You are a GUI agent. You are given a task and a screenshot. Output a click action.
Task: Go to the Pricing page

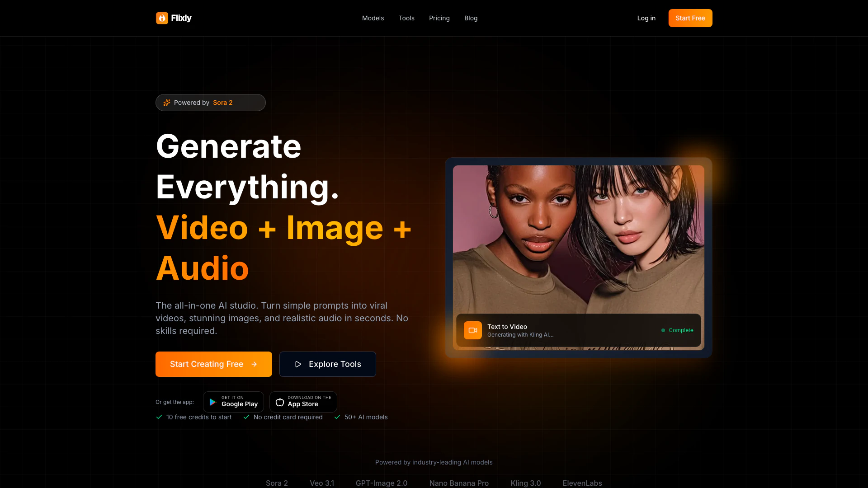click(439, 18)
